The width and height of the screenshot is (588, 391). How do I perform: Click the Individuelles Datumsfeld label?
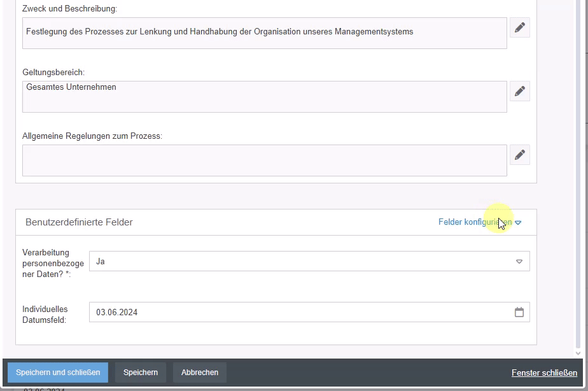click(45, 315)
